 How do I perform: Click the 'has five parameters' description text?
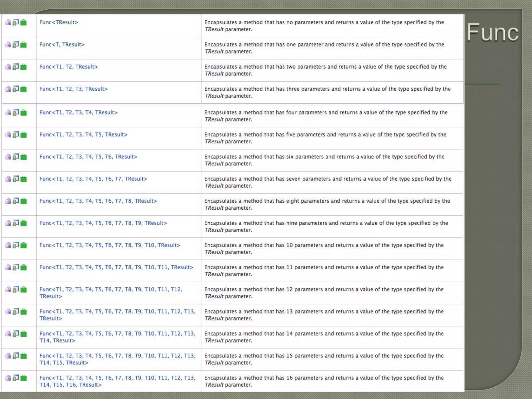point(325,138)
